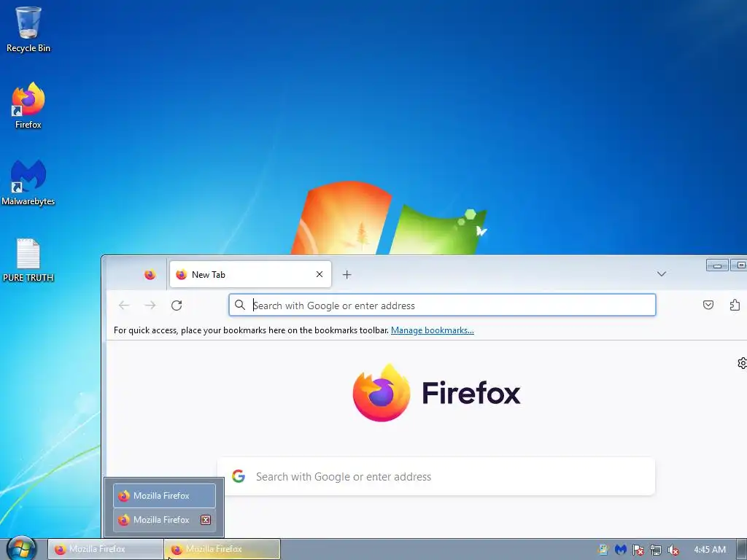The image size is (747, 560).
Task: Select second Mozilla Firefox entry in taskbar list
Action: click(x=164, y=520)
